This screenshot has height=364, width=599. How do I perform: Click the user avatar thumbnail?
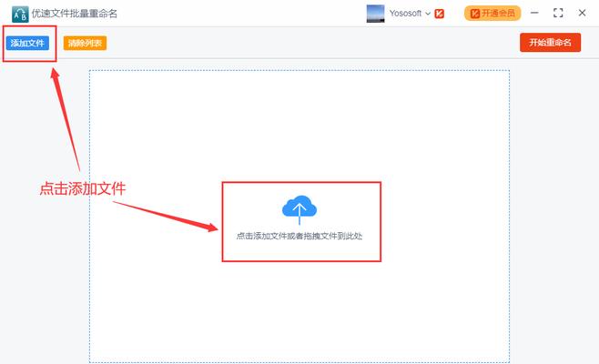(x=376, y=14)
